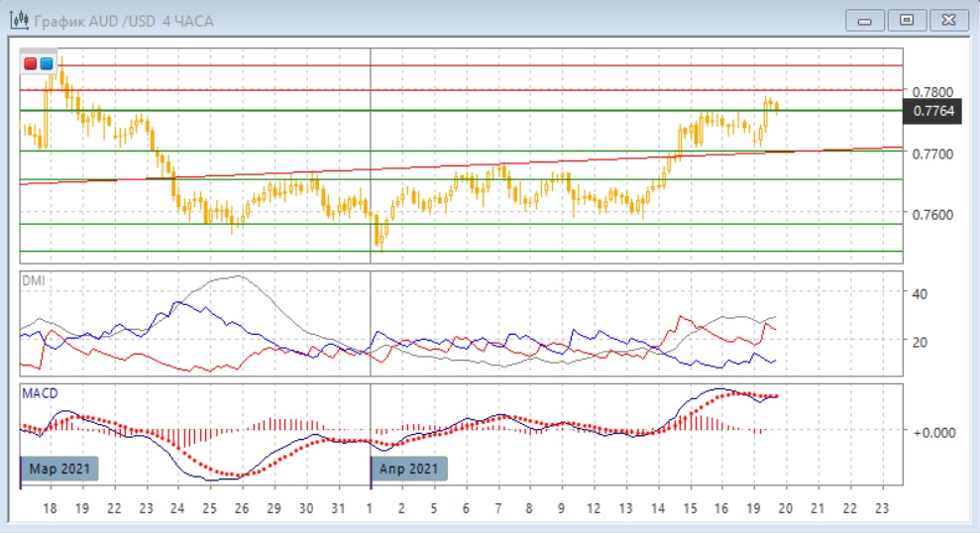
Task: Click the 0.7800 price axis label
Action: tap(931, 91)
